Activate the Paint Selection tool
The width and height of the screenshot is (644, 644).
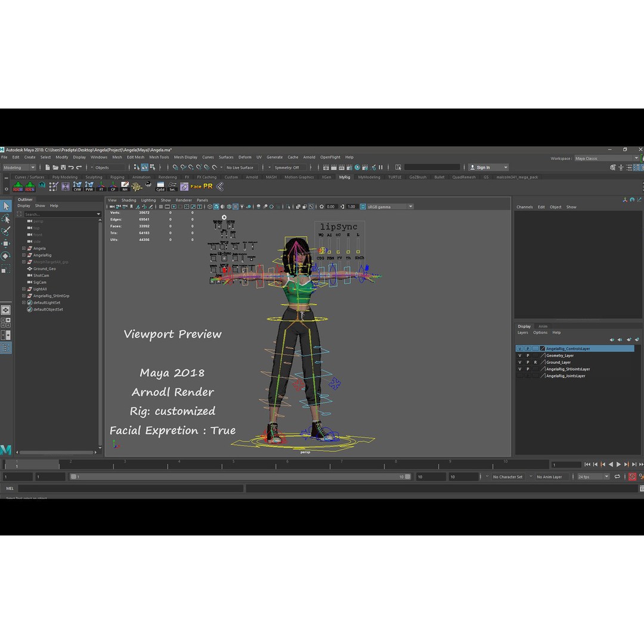[x=6, y=231]
